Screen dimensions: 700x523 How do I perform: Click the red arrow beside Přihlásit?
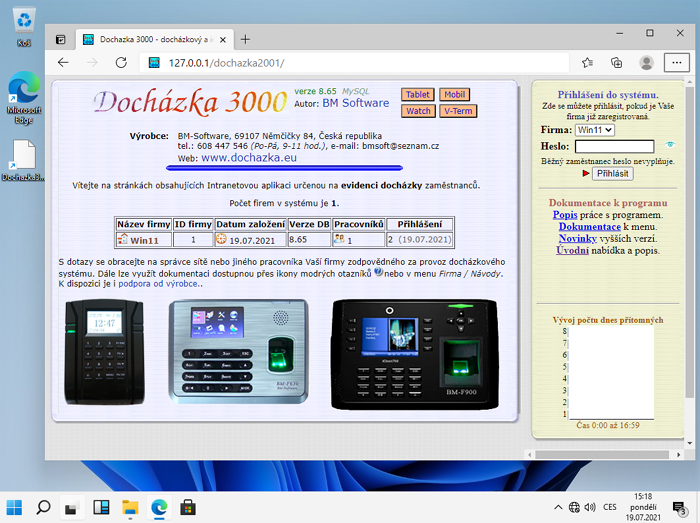(586, 173)
